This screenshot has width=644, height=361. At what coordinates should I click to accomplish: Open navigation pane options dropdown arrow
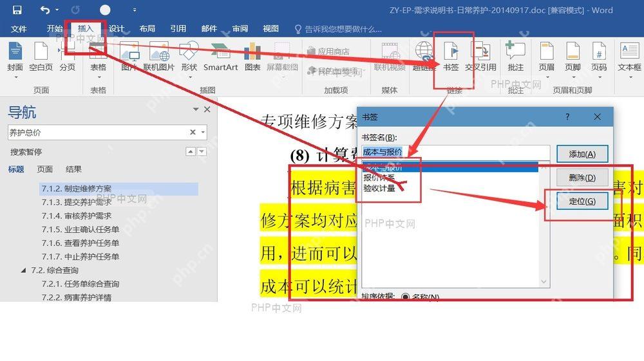196,109
